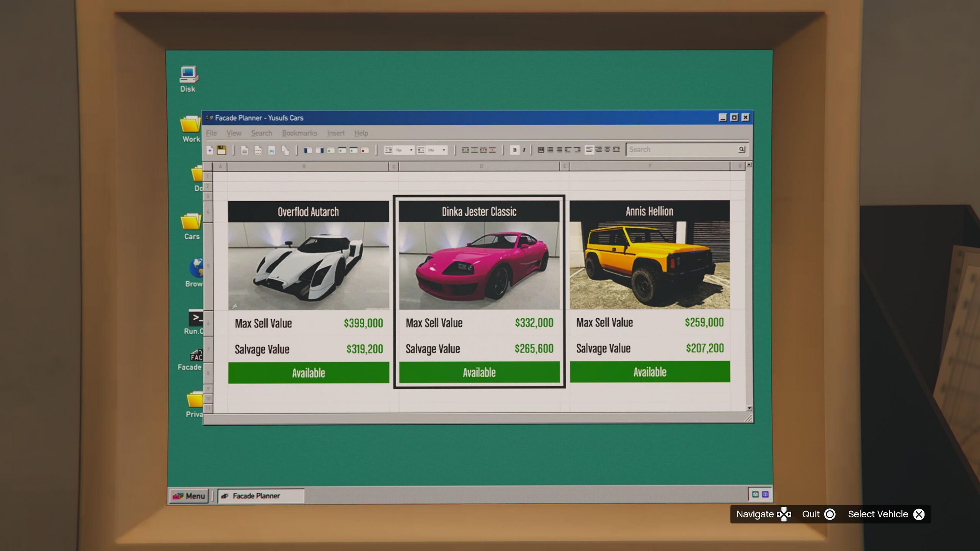980x551 pixels.
Task: Click Available button under Overflod Autarch
Action: (x=308, y=373)
